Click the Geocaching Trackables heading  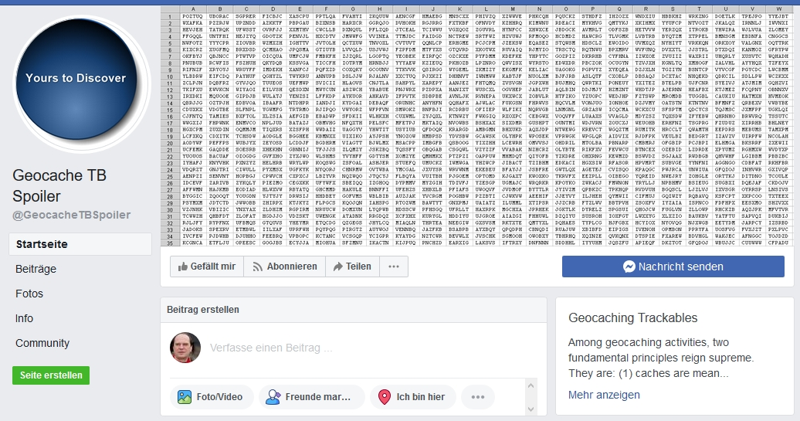(x=633, y=318)
